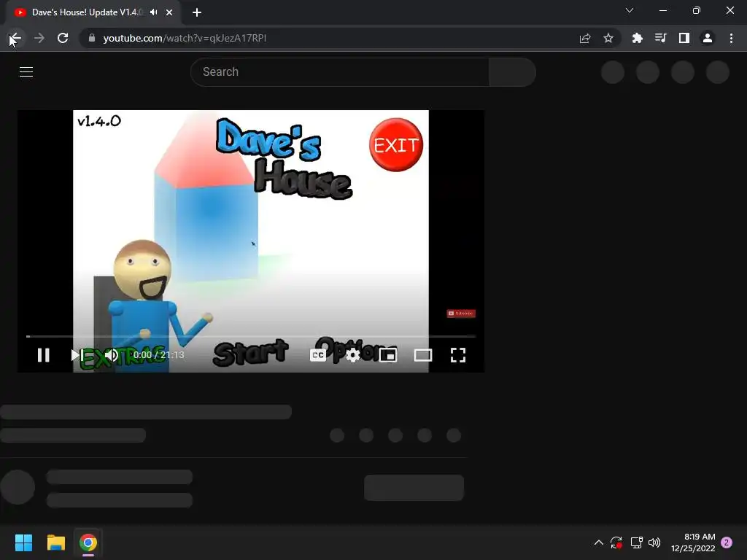Toggle Chrome side panel
The width and height of the screenshot is (747, 560).
click(684, 38)
